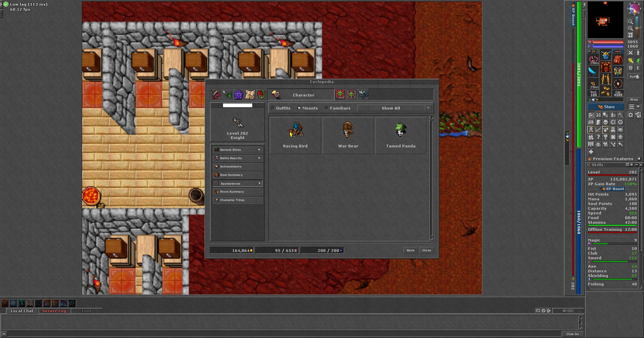Select the armor equipment slot
This screenshot has width=644, height=338.
coord(606,68)
